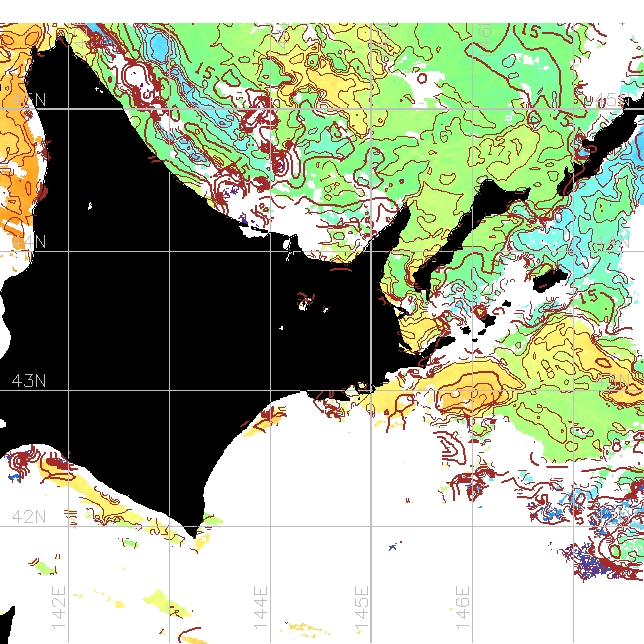Click the 44N latitude label at left edge
This screenshot has width=644, height=644.
point(29,242)
